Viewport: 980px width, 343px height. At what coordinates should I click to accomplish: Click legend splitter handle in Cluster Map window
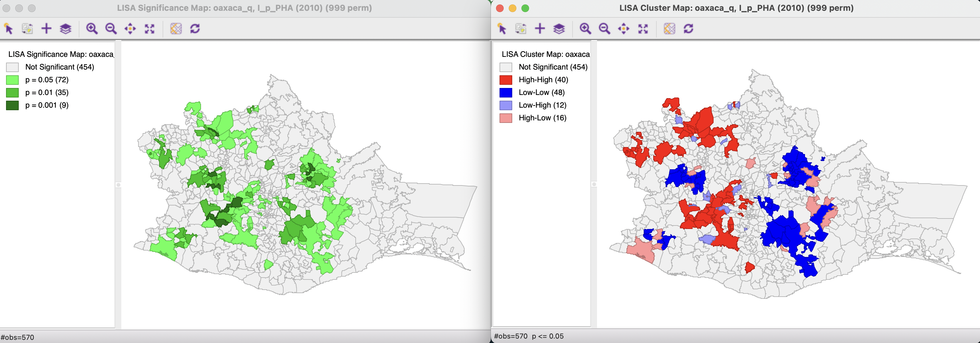coord(594,185)
